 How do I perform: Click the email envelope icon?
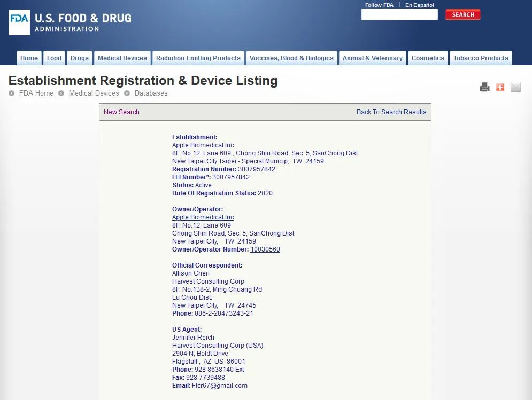tap(515, 87)
